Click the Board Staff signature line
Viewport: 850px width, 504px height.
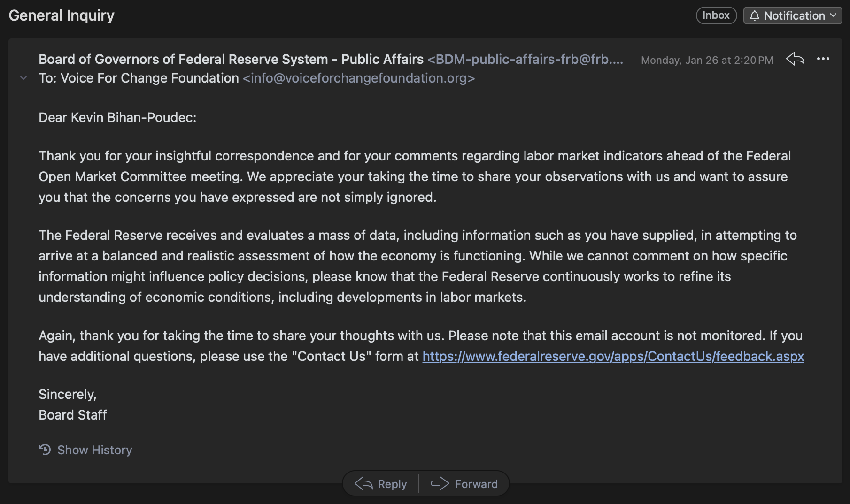pyautogui.click(x=73, y=415)
